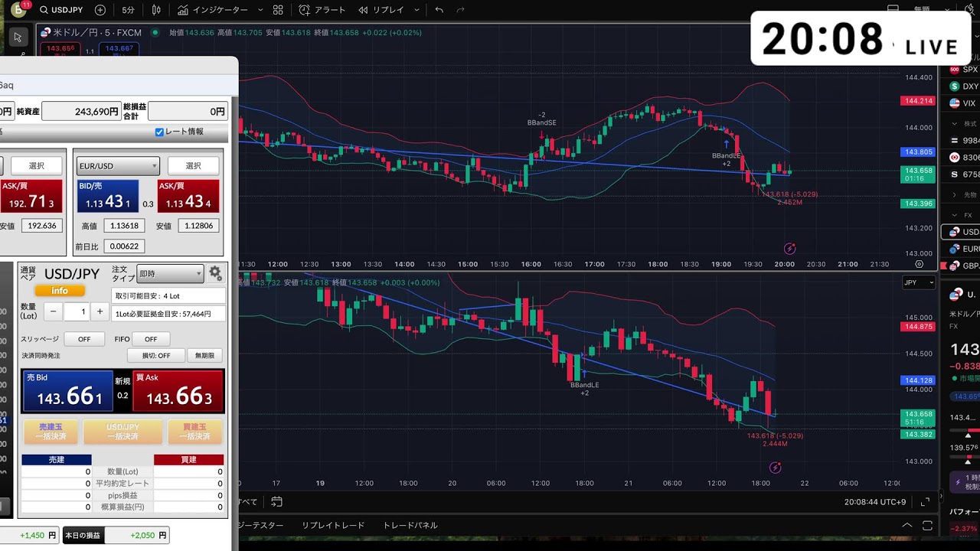Click the 純資産 243,690円 value field
The image size is (980, 551).
[82, 112]
